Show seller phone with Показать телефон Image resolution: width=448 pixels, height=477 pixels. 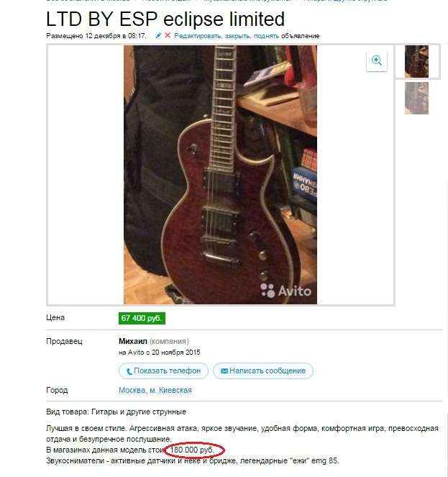point(164,371)
